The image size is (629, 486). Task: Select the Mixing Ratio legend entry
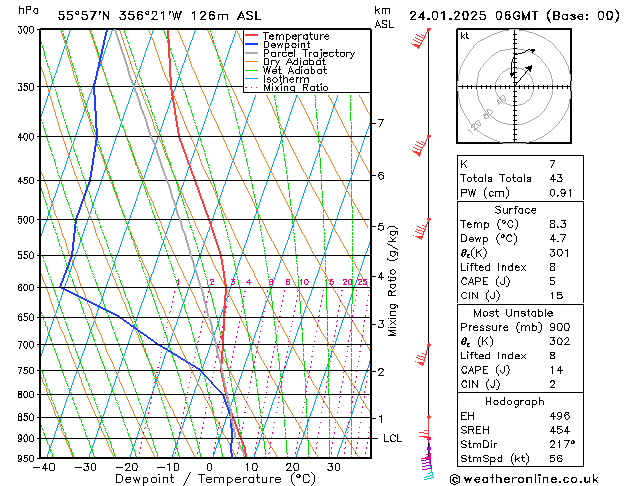[296, 87]
